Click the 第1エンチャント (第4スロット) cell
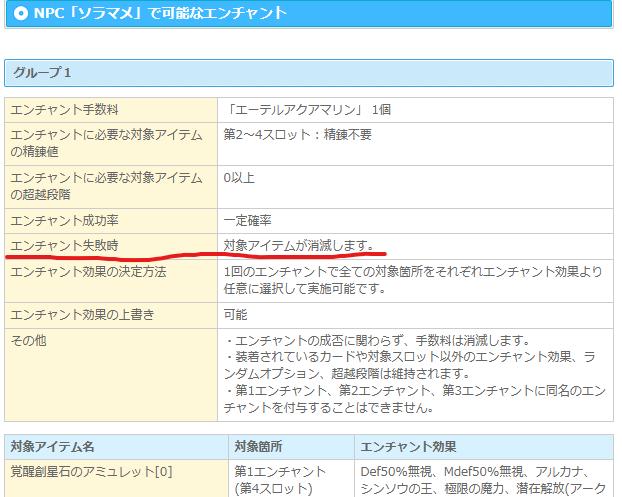622x497 pixels. click(x=280, y=479)
